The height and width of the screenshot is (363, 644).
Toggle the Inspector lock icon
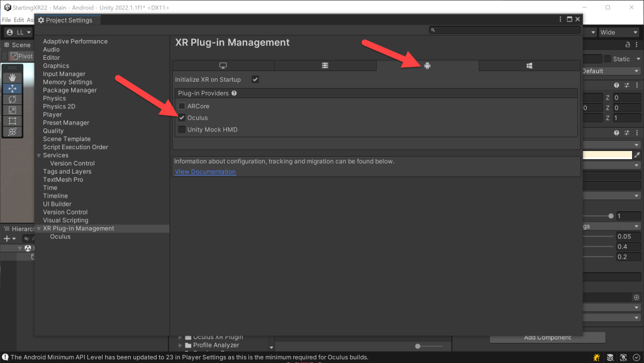coord(628,44)
